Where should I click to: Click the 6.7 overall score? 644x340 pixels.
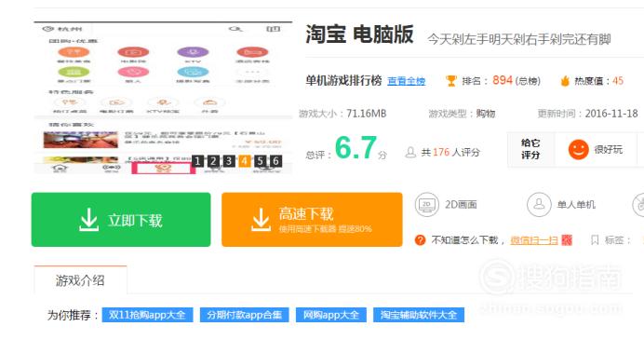point(356,147)
